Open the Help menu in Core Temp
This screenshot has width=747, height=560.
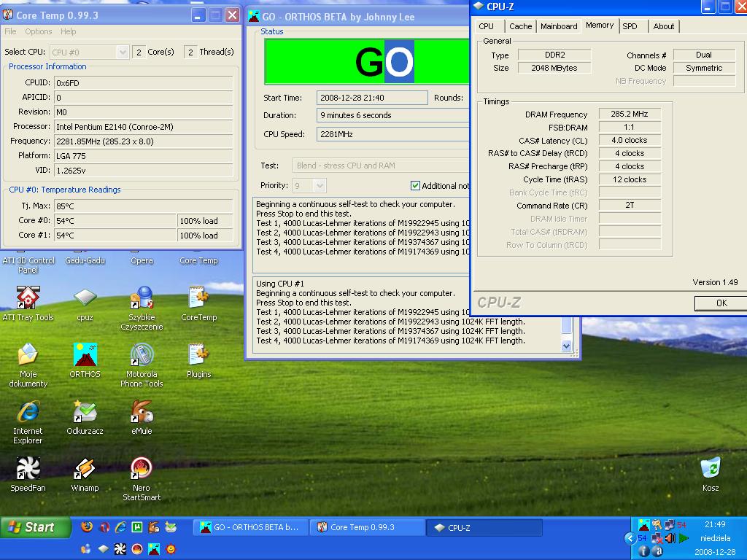pyautogui.click(x=68, y=31)
